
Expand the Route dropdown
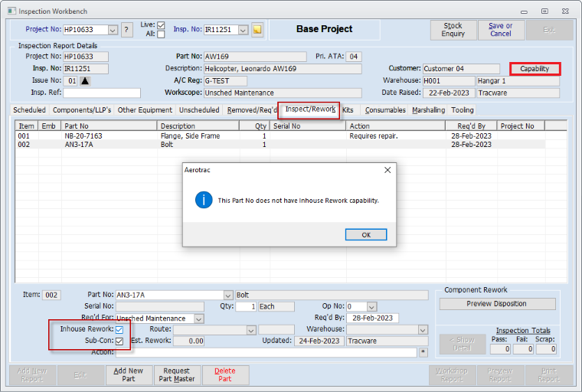(251, 330)
